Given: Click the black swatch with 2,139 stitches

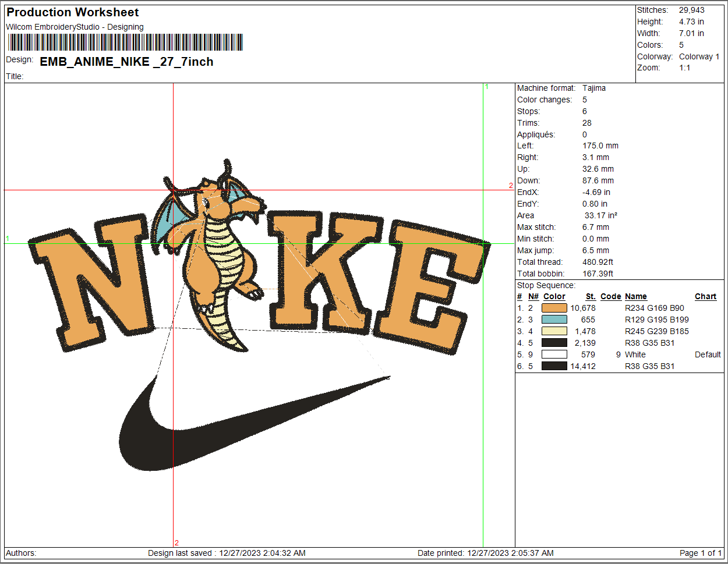Looking at the screenshot, I should coord(554,343).
